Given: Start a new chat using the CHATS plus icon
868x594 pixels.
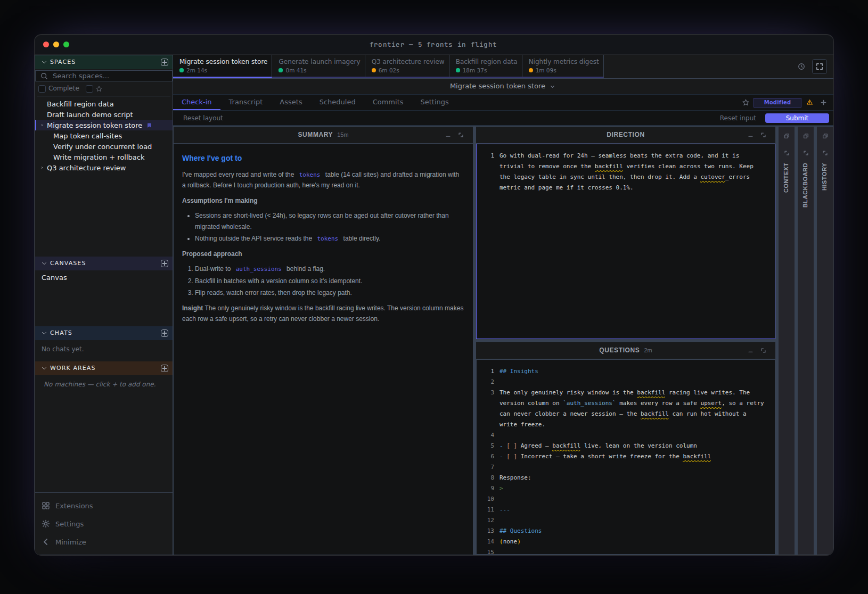Looking at the screenshot, I should tap(165, 333).
